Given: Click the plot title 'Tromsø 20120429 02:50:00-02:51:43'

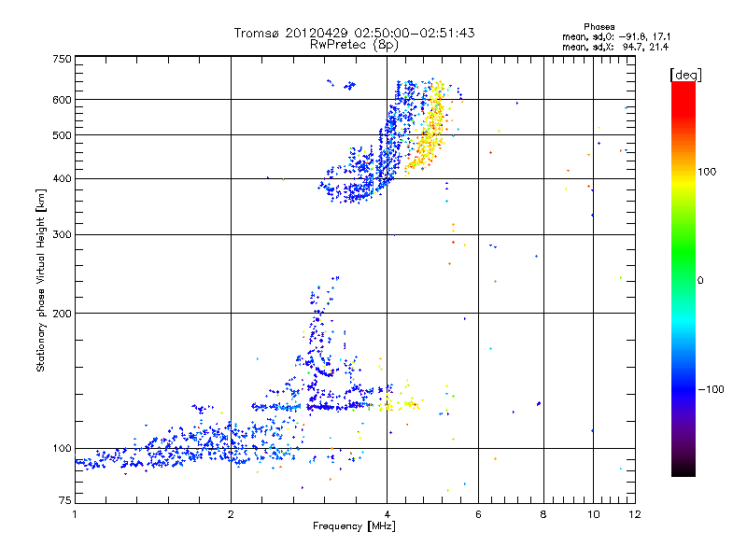Looking at the screenshot, I should click(x=354, y=33).
